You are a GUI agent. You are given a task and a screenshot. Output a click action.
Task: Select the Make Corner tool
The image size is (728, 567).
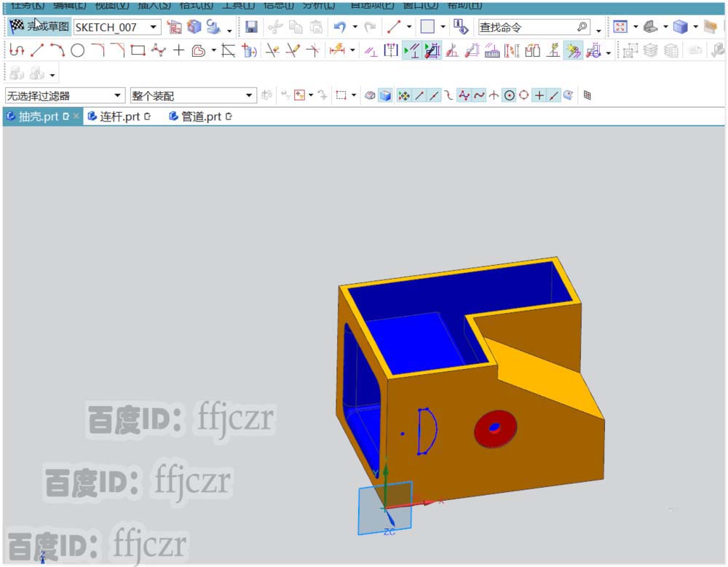point(313,50)
